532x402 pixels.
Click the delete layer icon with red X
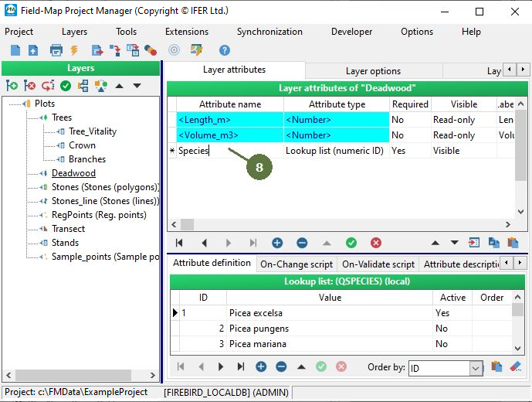point(29,86)
